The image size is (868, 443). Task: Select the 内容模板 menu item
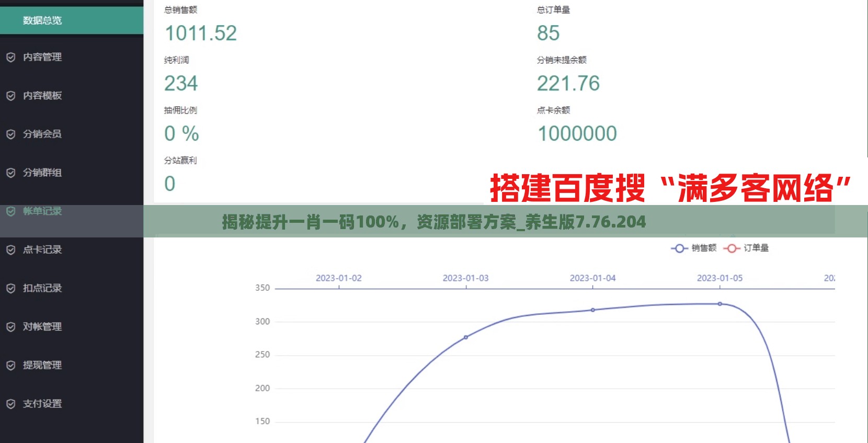[42, 96]
